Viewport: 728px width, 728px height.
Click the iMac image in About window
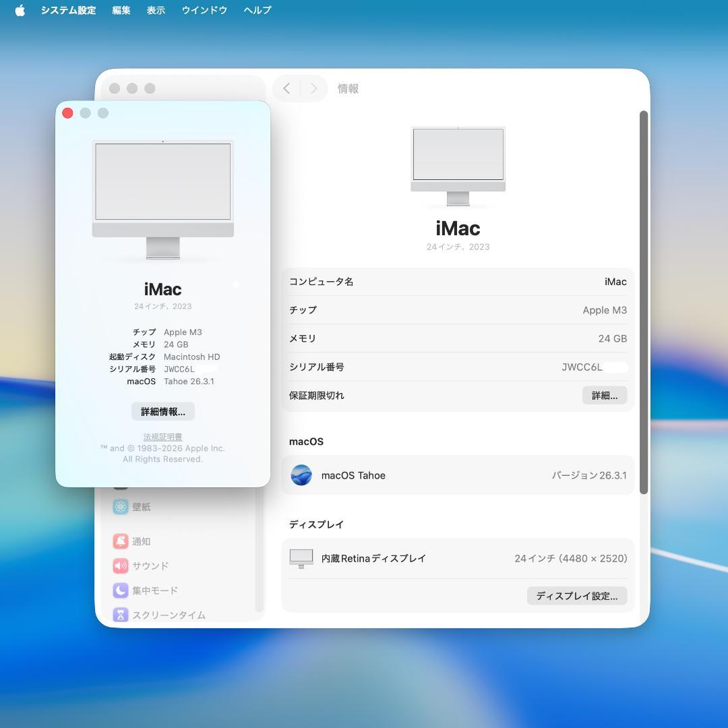point(163,200)
